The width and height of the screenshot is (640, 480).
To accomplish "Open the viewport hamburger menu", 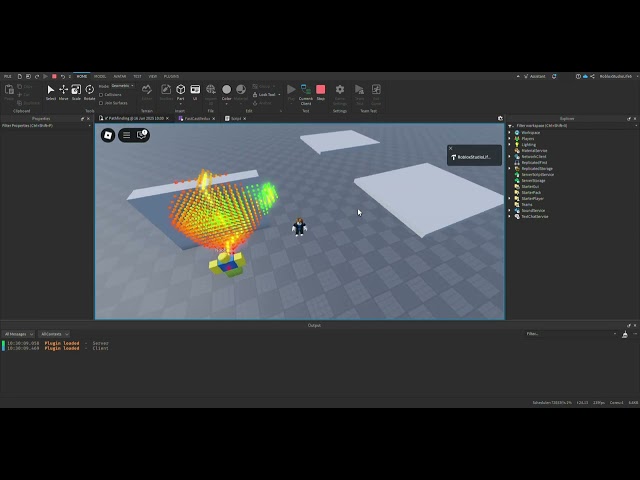I will (x=127, y=135).
